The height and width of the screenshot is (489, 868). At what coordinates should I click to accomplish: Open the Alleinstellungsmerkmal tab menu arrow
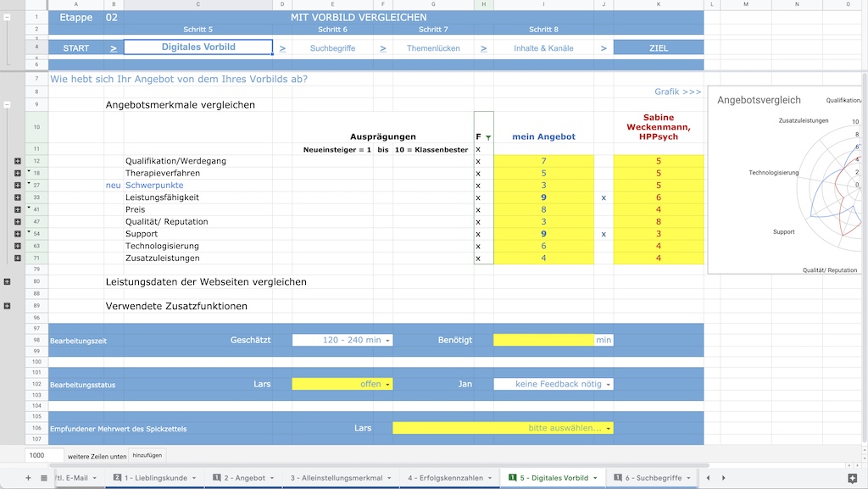tap(389, 478)
